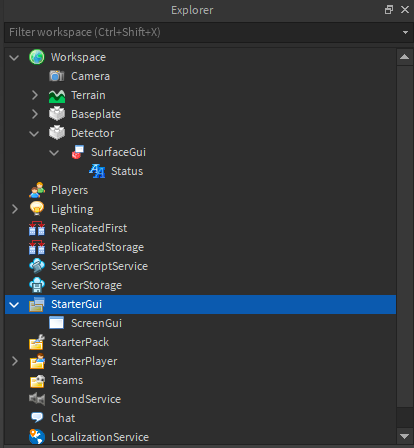The image size is (414, 448).
Task: Collapse the Workspace tree node
Action: 14,58
